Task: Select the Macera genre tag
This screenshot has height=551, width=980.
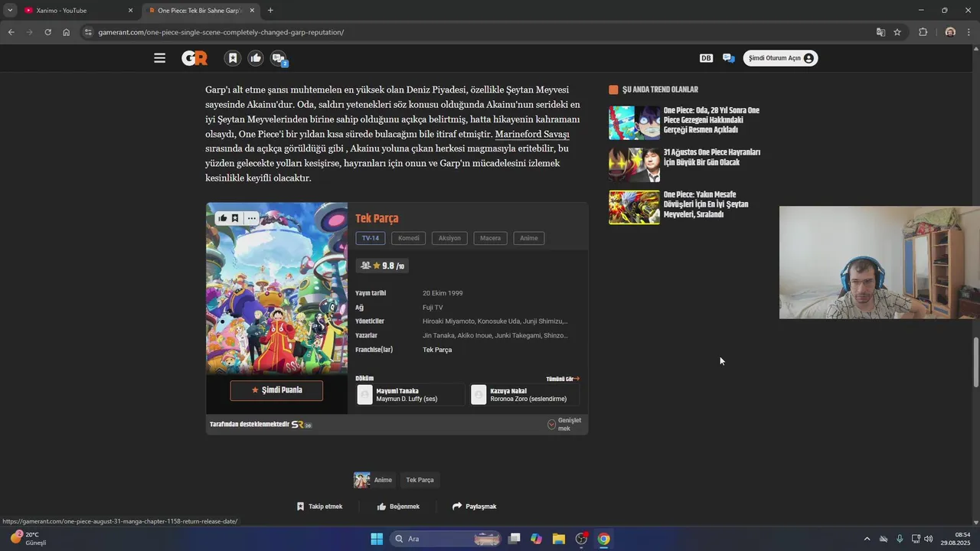Action: [490, 238]
